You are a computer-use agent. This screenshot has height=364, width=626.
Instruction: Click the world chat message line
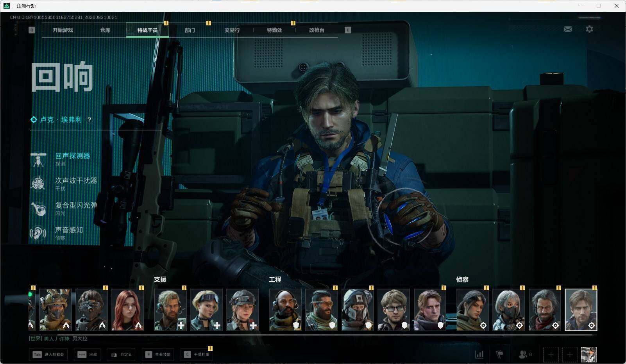pos(58,339)
